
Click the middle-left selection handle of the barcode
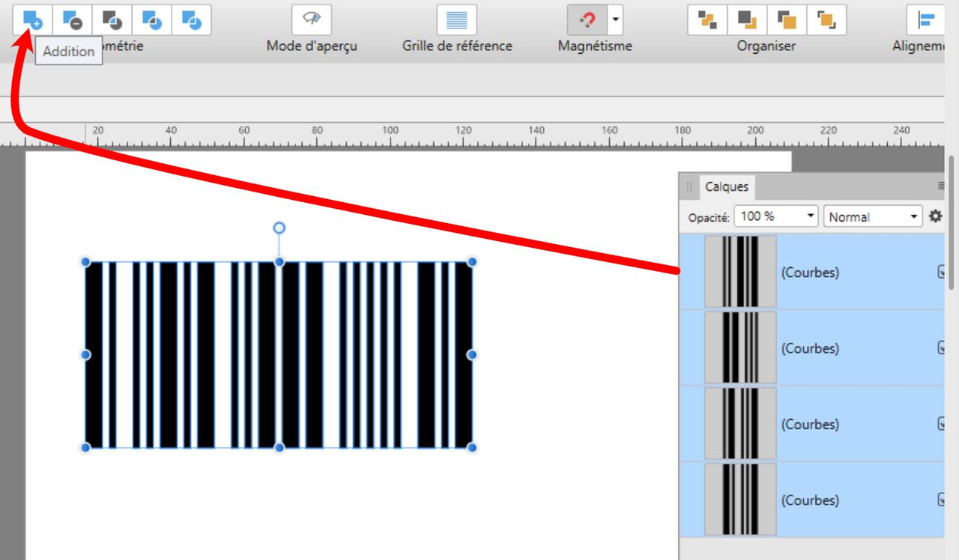[x=85, y=355]
